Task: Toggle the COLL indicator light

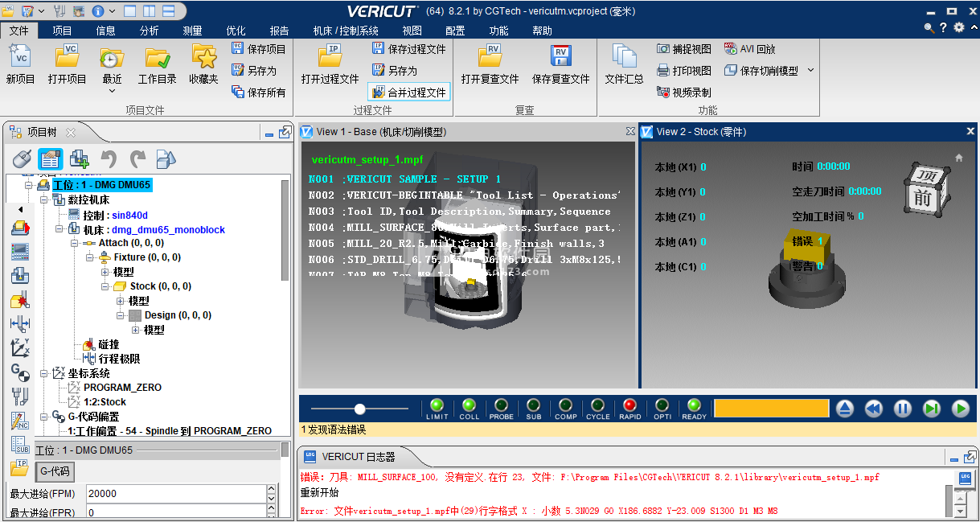Action: [469, 405]
